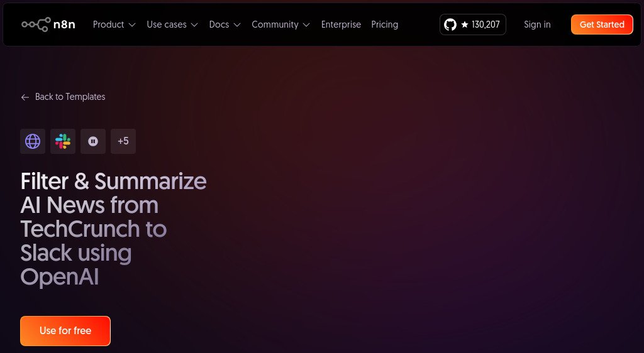Click the left arrow beside Back to Templates
The image size is (644, 353).
25,97
